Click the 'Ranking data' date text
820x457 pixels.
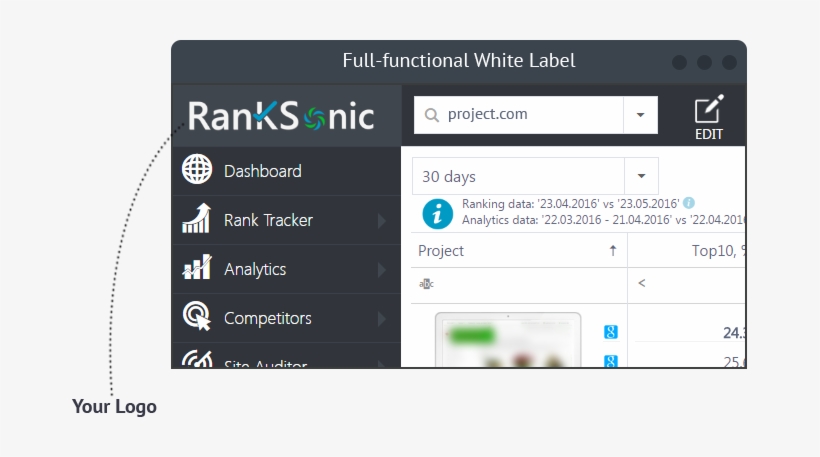click(571, 204)
